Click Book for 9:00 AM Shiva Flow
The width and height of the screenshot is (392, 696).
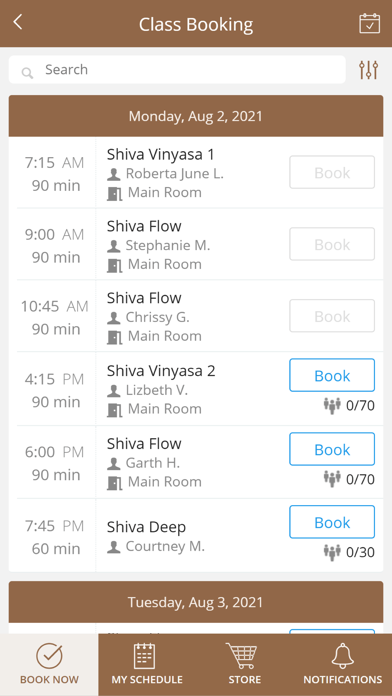click(x=332, y=244)
